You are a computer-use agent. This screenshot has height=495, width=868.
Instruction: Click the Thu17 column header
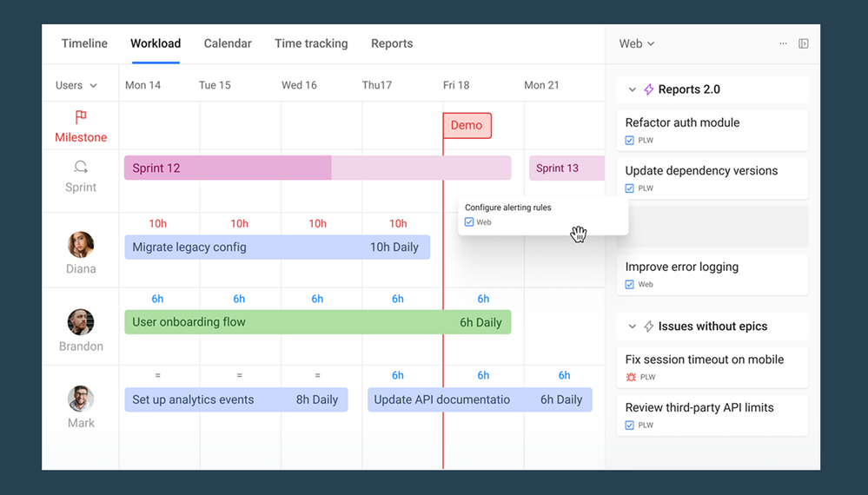coord(377,85)
